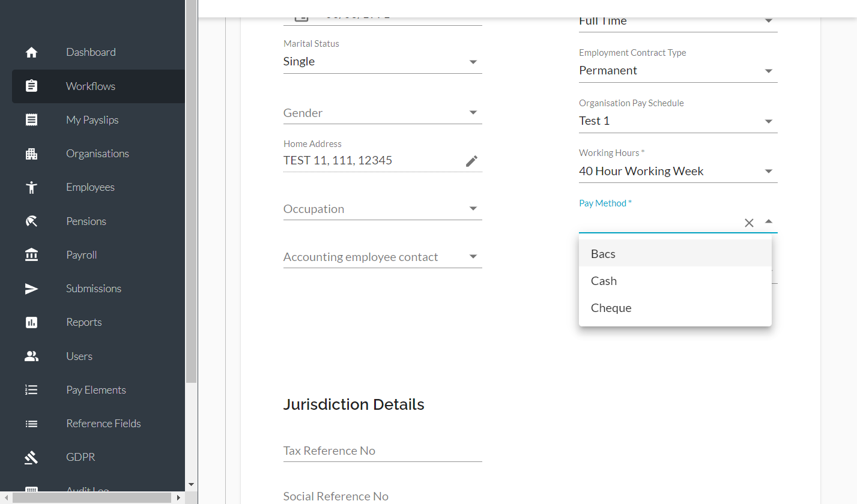Open Accounting employee contact dropdown

click(x=383, y=257)
